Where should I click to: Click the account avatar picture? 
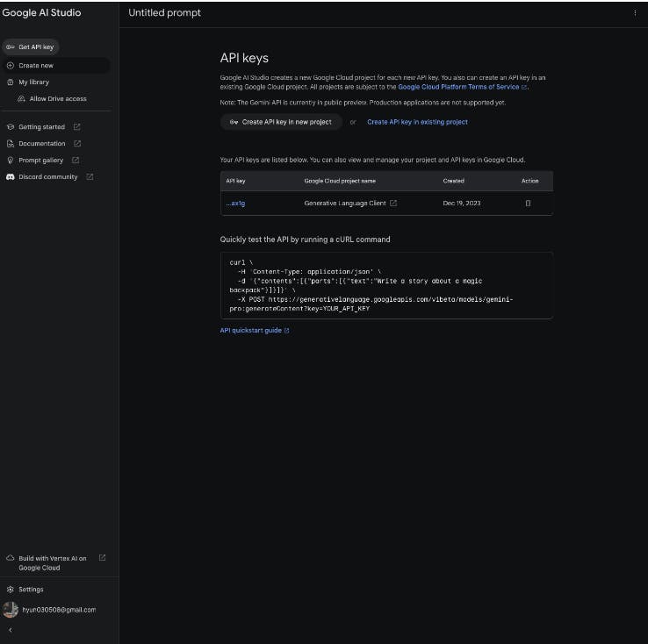11,610
